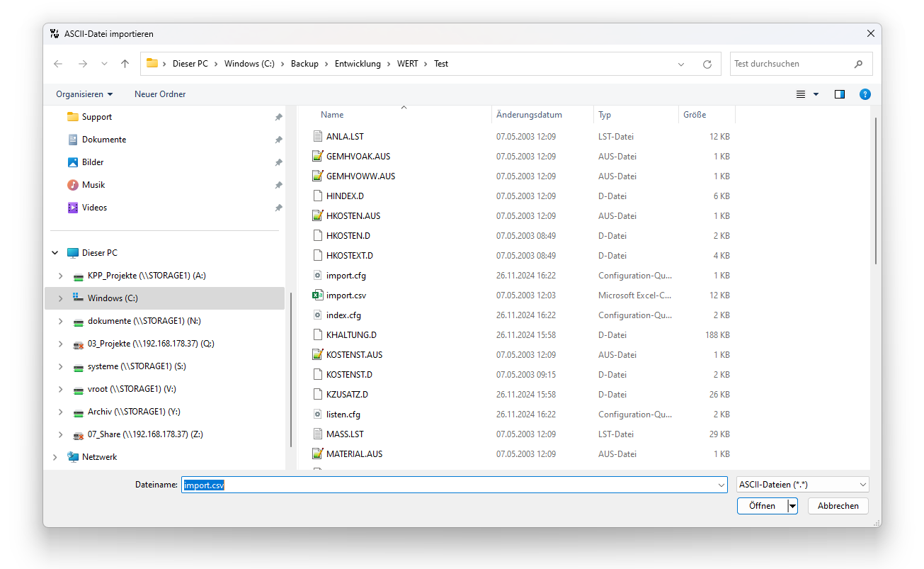Open the ASCII-Dateien file type dropdown
Viewport: 924px width, 569px height.
click(802, 485)
